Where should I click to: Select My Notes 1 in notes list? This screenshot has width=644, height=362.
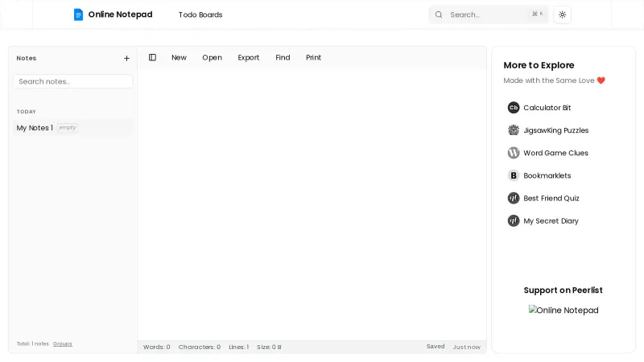pos(35,128)
